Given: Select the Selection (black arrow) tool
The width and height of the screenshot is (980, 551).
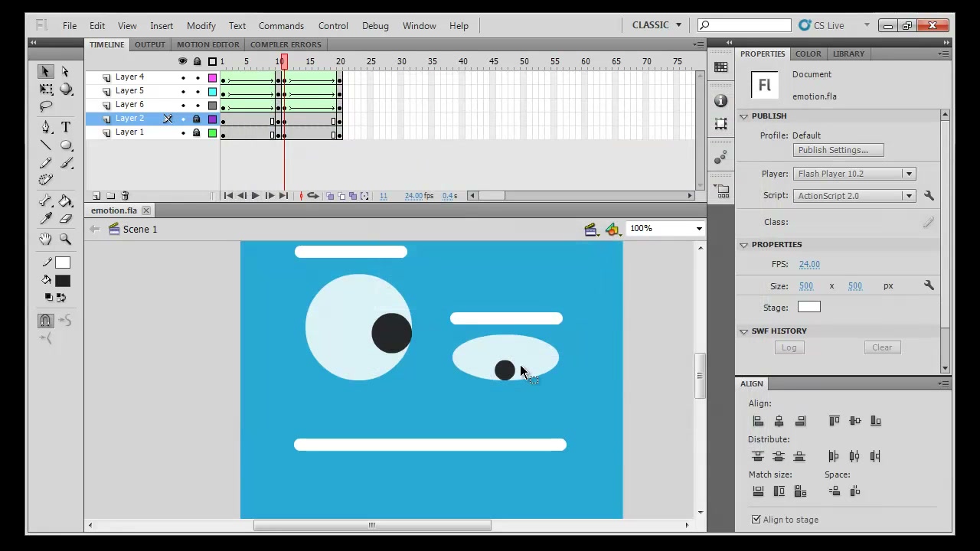Looking at the screenshot, I should [x=45, y=71].
